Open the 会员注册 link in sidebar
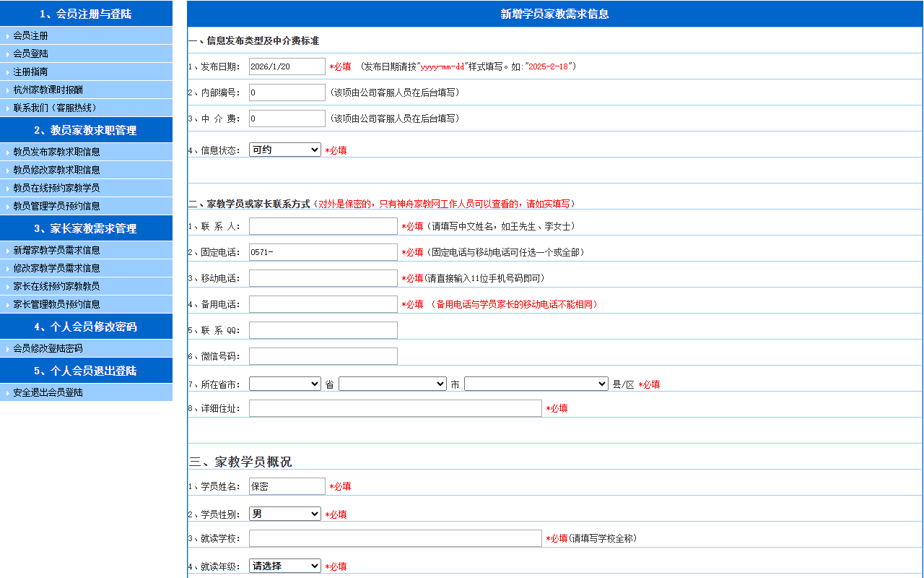Screen dimensions: 924x578 pos(30,35)
